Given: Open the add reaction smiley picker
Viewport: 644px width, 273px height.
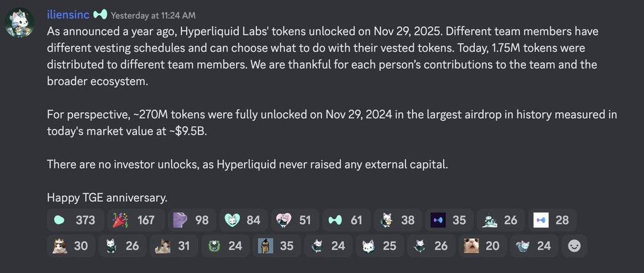Looking at the screenshot, I should tap(574, 246).
